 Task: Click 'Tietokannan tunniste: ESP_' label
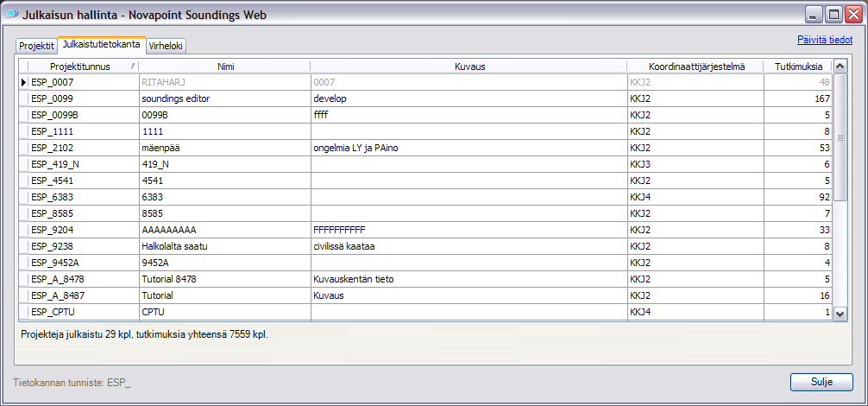coord(72,382)
